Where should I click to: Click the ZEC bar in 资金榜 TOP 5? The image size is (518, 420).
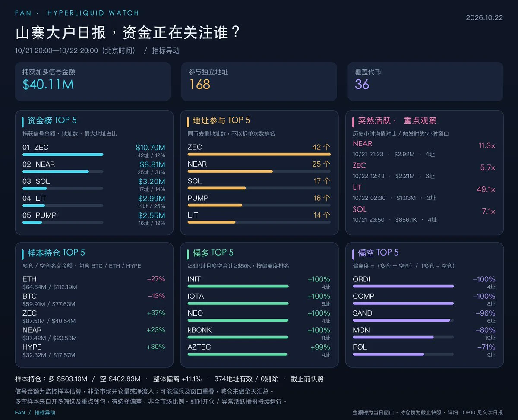pos(63,155)
